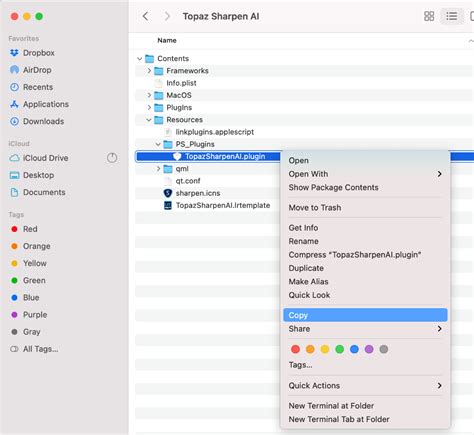Choose New Terminal at Folder
This screenshot has width=474, height=435.
pos(365,406)
